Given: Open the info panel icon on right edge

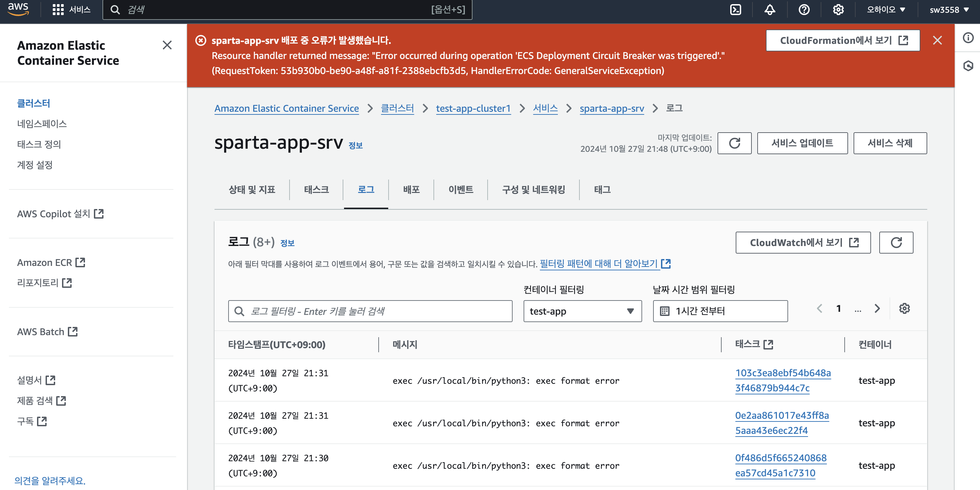Looking at the screenshot, I should click(968, 38).
